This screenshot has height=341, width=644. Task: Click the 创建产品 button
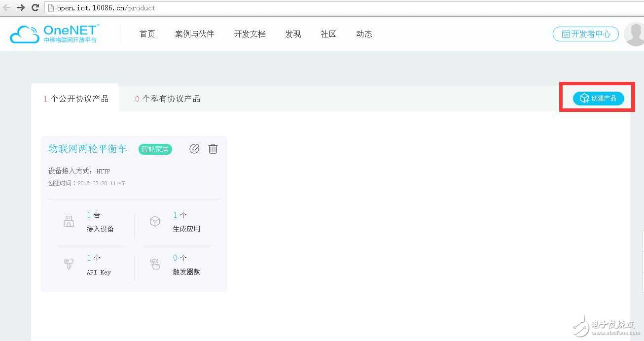coord(598,98)
